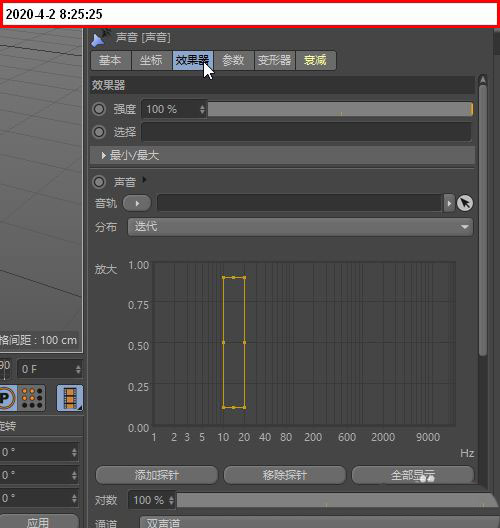Viewport: 500px width, 528px height.
Task: Select the 效果器 tab
Action: [x=193, y=61]
